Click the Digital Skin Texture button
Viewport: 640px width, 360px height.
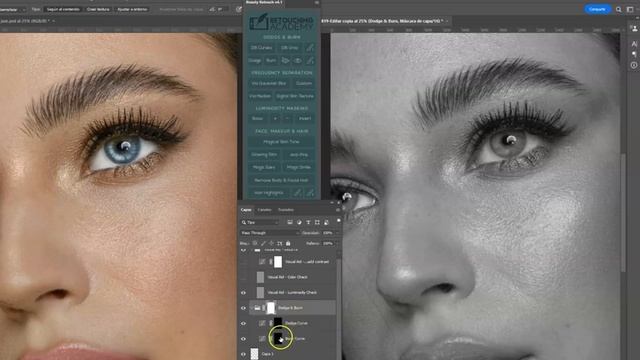click(x=295, y=96)
